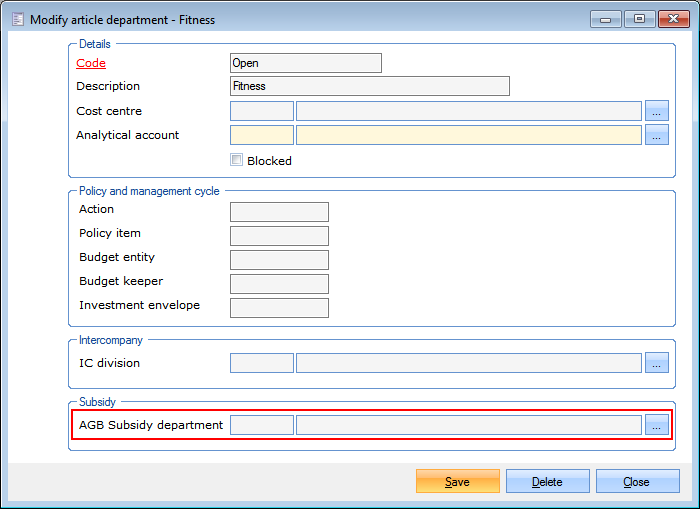The height and width of the screenshot is (509, 700).
Task: Click the Investment envelope field
Action: click(x=279, y=307)
